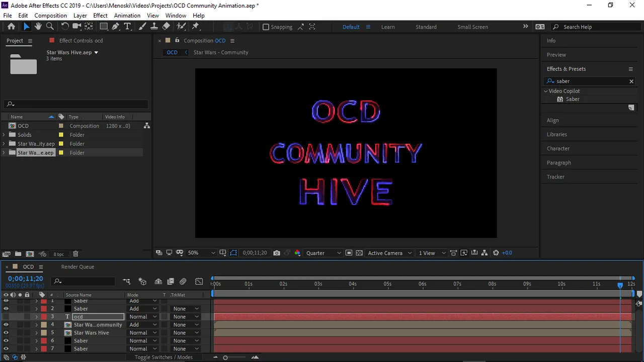The height and width of the screenshot is (362, 644).
Task: Switch to Small Screen workspace
Action: (472, 27)
